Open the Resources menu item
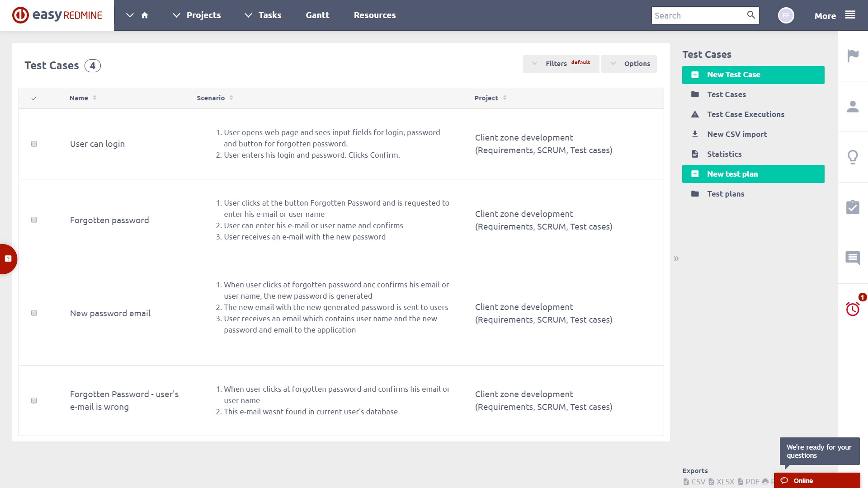The width and height of the screenshot is (868, 488). (374, 15)
